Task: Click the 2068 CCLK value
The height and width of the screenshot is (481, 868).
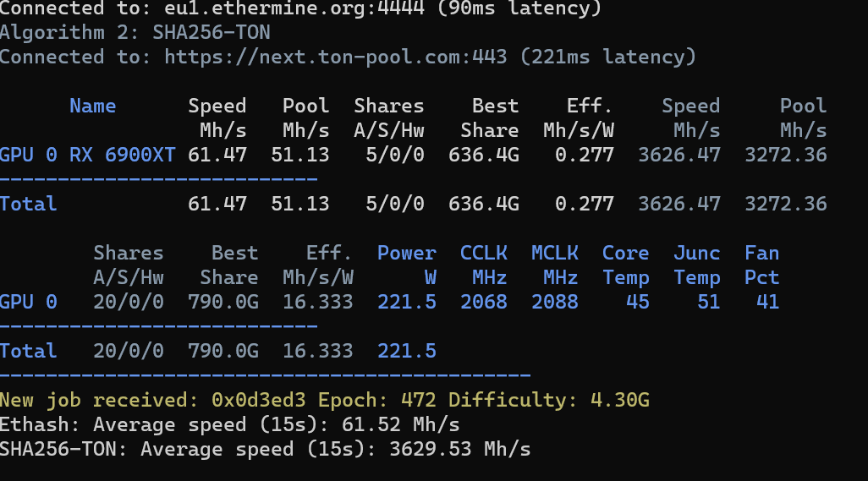Action: click(484, 302)
